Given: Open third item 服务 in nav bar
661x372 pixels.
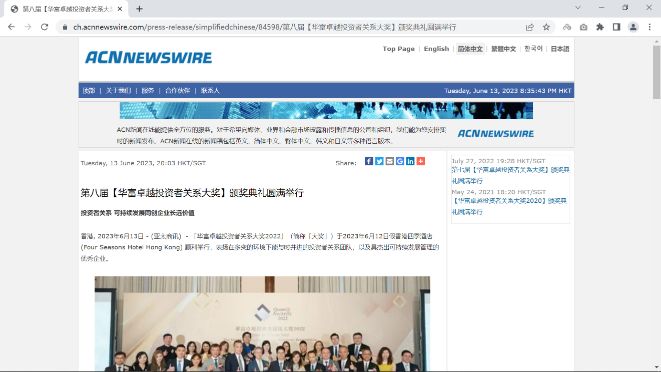Looking at the screenshot, I should [148, 91].
